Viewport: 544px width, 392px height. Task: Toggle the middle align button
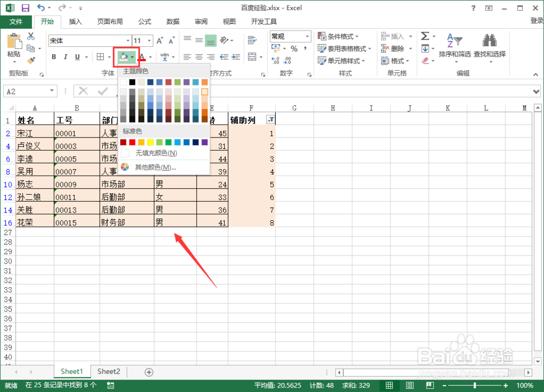(199, 40)
